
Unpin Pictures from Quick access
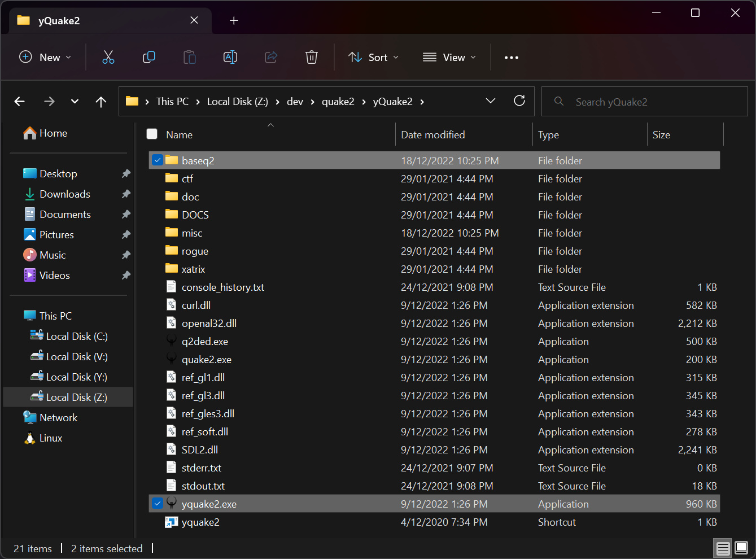(x=126, y=235)
